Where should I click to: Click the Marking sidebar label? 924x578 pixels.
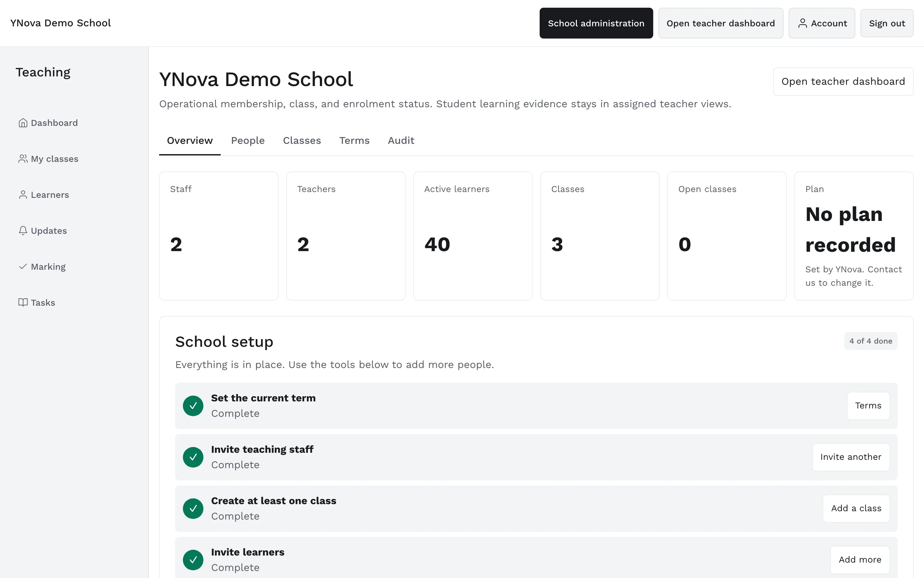pos(48,267)
